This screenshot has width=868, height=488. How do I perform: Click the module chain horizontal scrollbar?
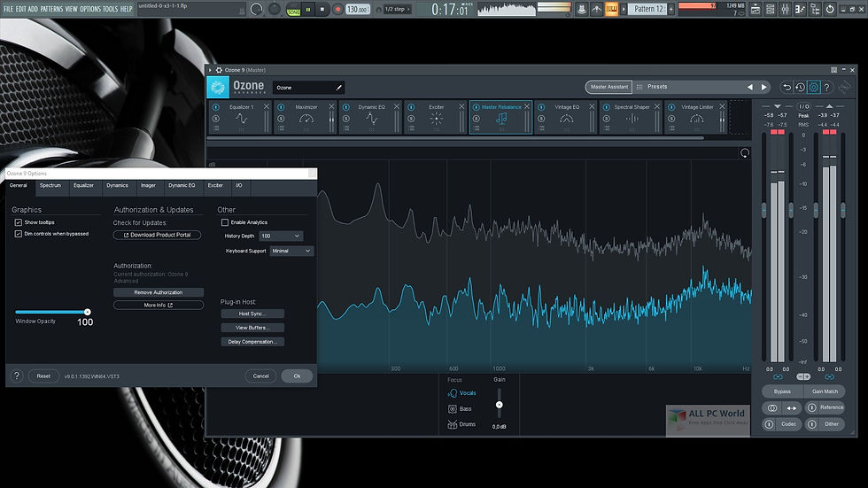click(x=455, y=138)
